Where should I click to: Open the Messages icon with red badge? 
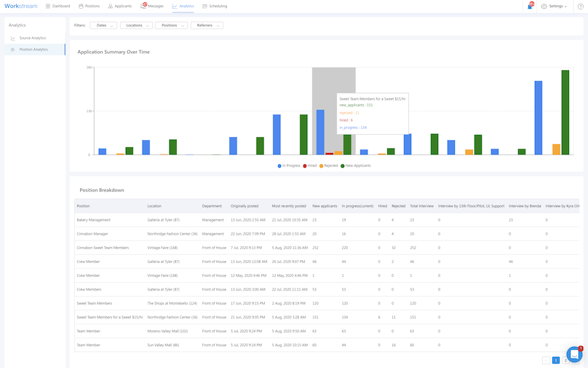click(x=143, y=6)
